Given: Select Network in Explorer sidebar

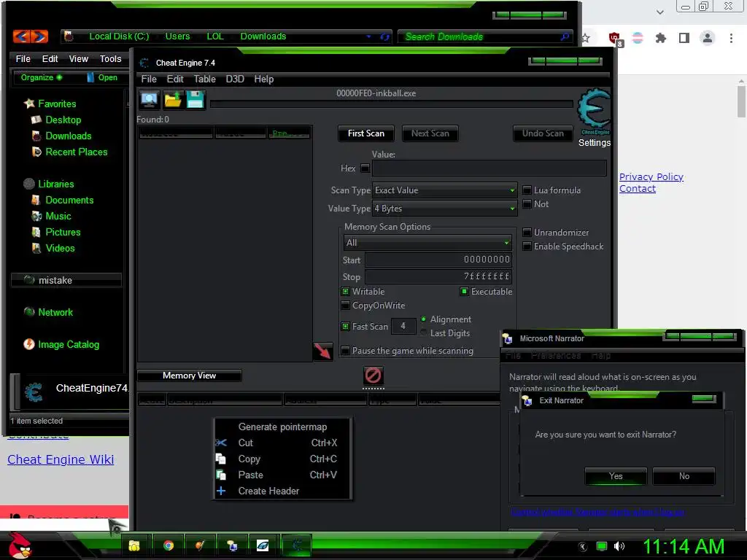Looking at the screenshot, I should pyautogui.click(x=55, y=312).
